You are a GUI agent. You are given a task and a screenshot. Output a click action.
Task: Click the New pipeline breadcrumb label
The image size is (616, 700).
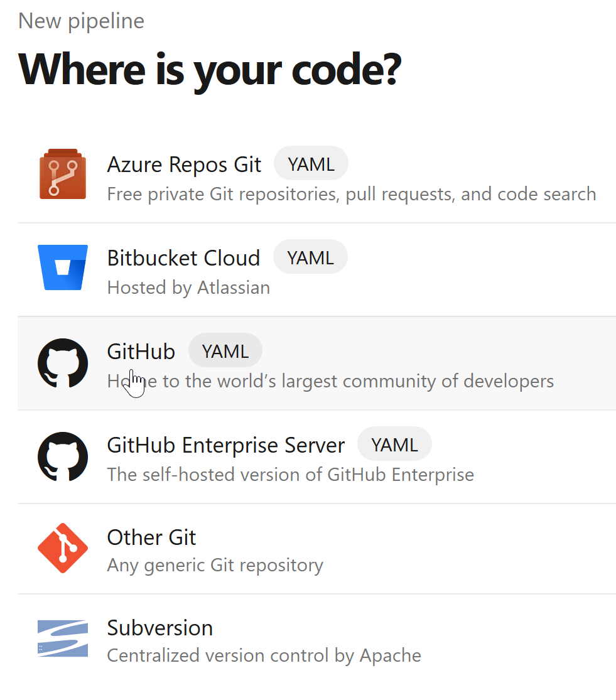[81, 21]
